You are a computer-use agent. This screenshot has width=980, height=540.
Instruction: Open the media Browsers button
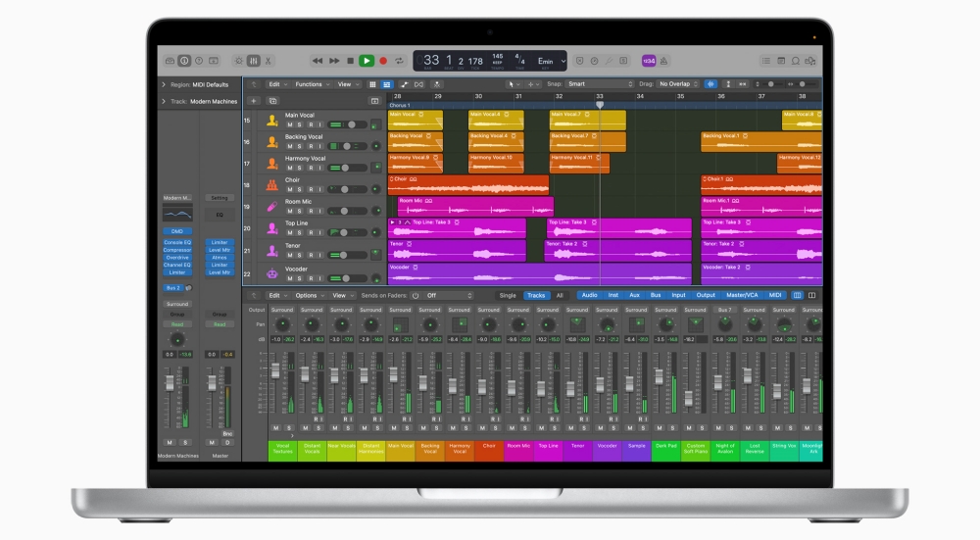tap(810, 61)
